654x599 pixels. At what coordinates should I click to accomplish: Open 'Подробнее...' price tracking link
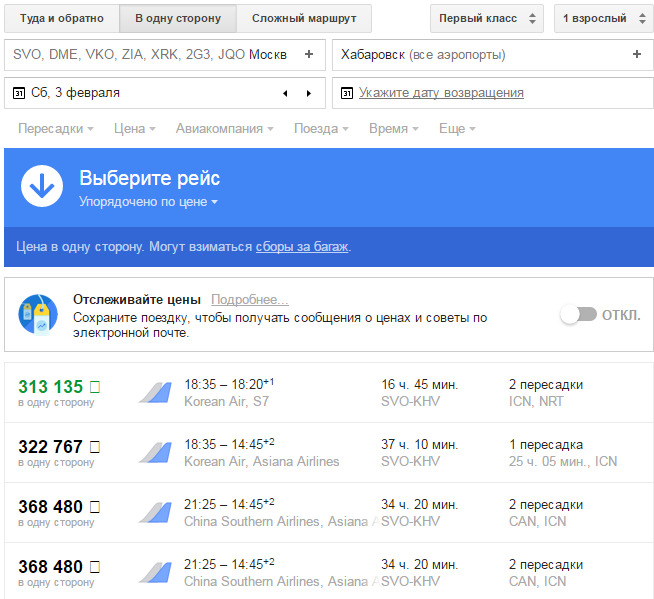point(250,300)
